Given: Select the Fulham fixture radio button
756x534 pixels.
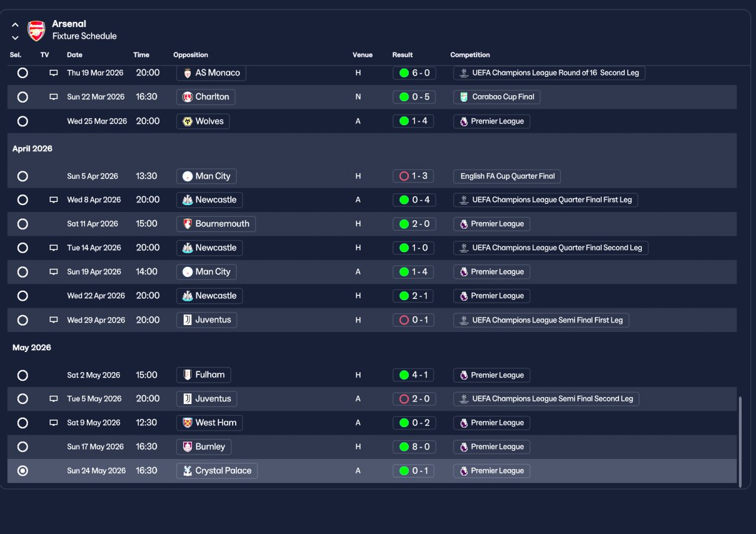Looking at the screenshot, I should coord(22,375).
